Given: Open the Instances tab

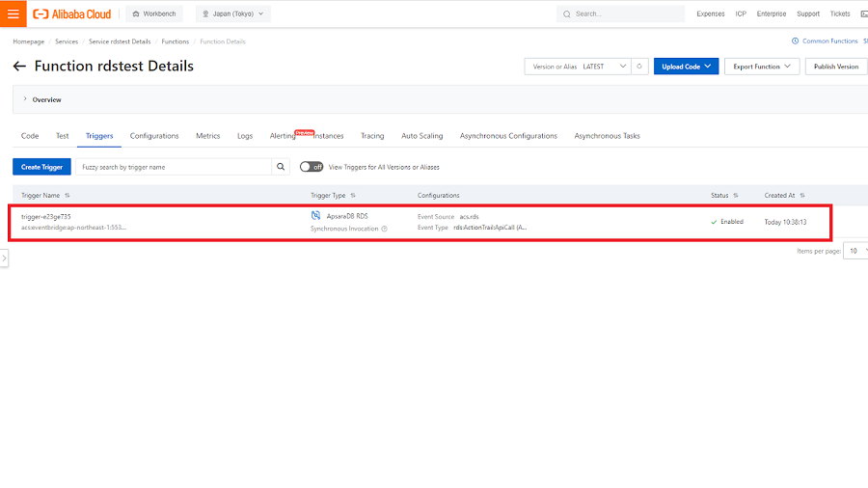Looking at the screenshot, I should pyautogui.click(x=328, y=136).
